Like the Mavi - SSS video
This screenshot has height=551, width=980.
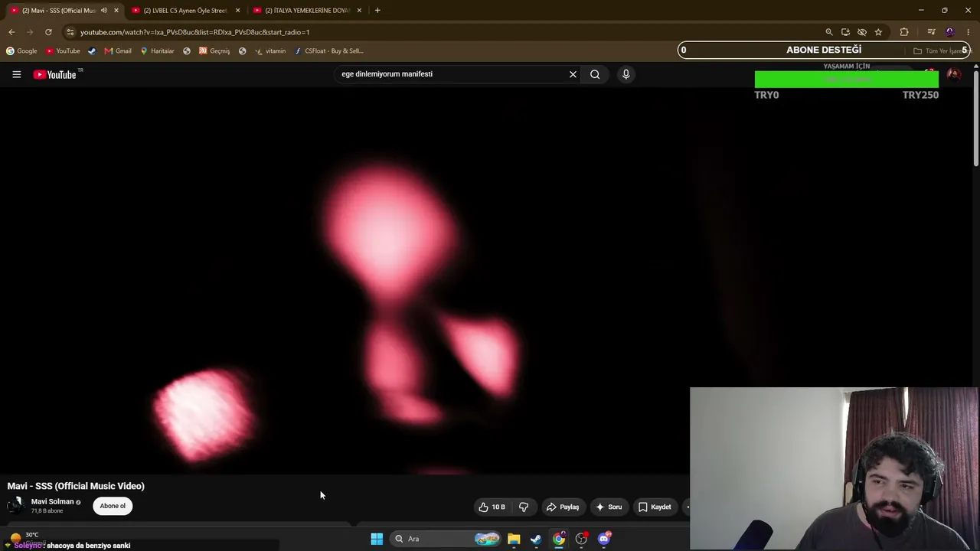click(492, 507)
